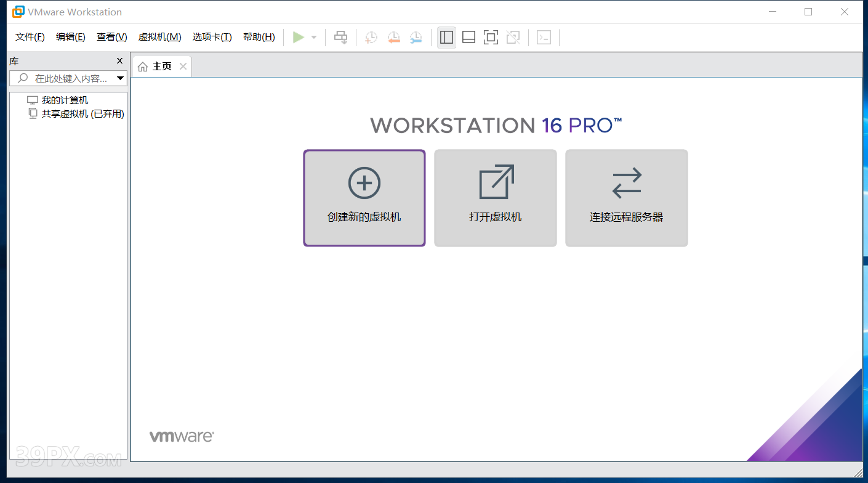
Task: Minimize the VMware Workstation window
Action: (772, 12)
